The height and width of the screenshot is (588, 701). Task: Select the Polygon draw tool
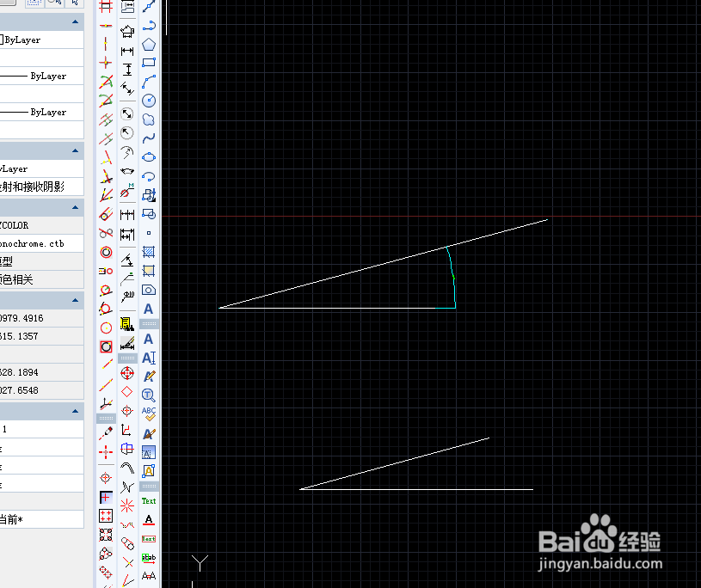click(149, 44)
